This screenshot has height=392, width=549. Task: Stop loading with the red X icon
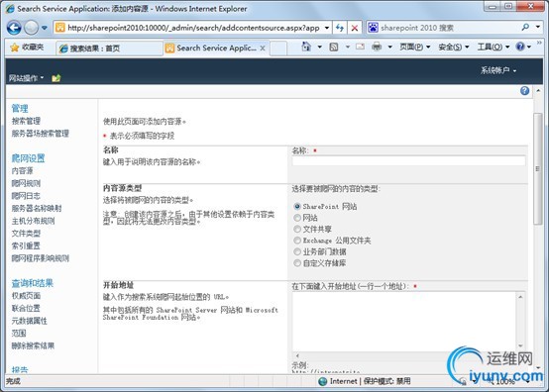coord(355,28)
